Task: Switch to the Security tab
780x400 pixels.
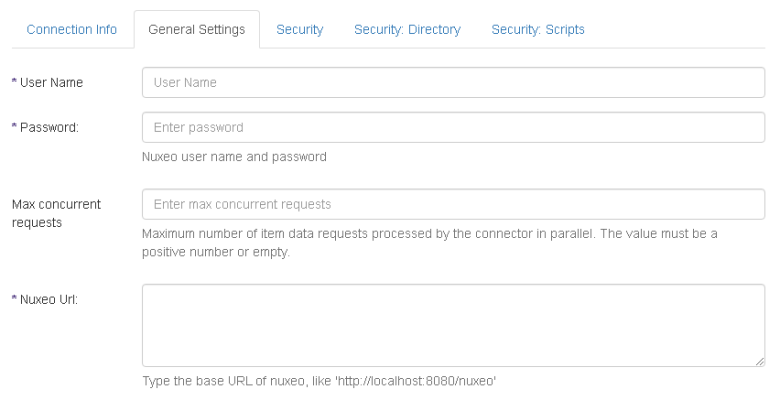Action: click(x=299, y=30)
